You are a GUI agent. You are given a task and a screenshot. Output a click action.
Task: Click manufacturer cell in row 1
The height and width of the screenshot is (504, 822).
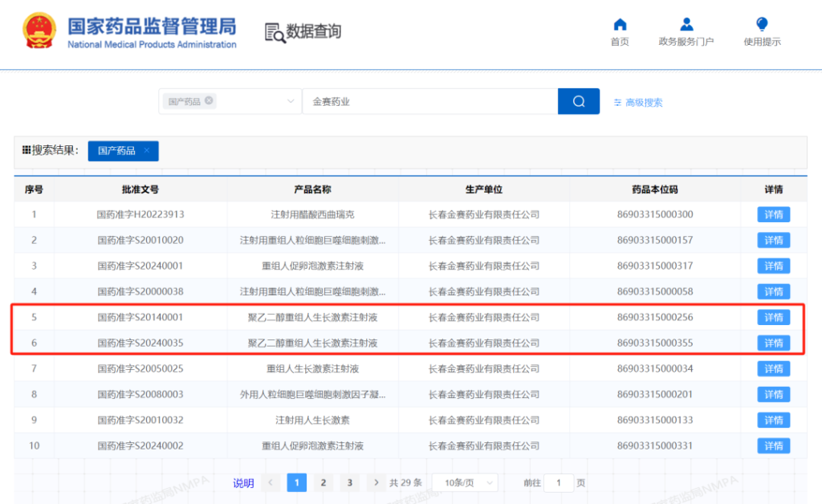[x=483, y=214]
